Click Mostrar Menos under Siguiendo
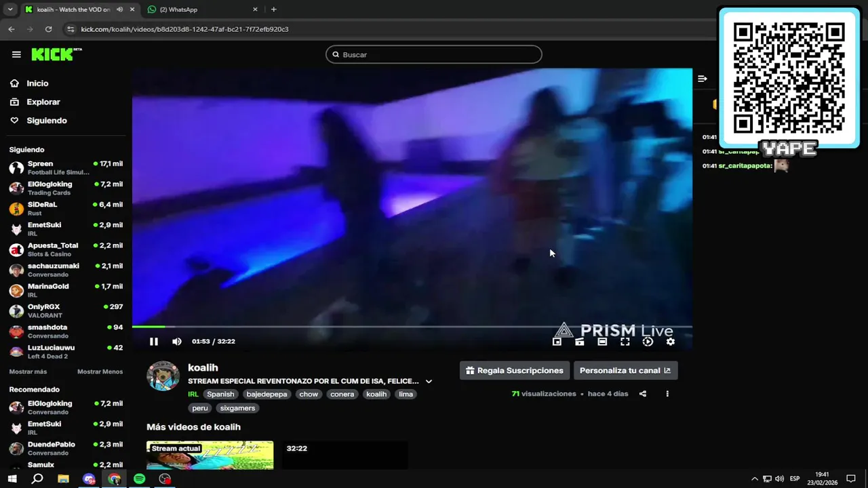 100,371
